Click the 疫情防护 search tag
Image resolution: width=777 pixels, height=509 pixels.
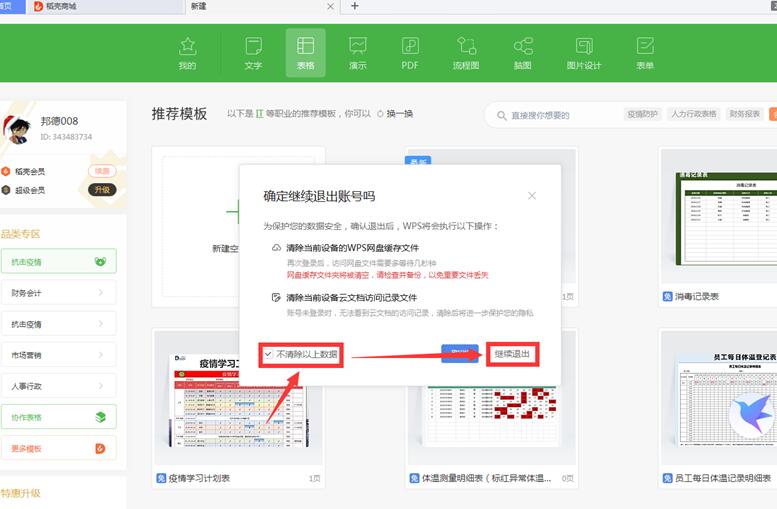click(642, 114)
